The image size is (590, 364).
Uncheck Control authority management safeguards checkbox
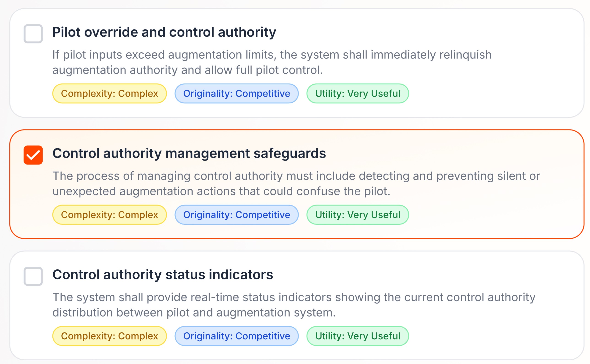[x=33, y=155]
